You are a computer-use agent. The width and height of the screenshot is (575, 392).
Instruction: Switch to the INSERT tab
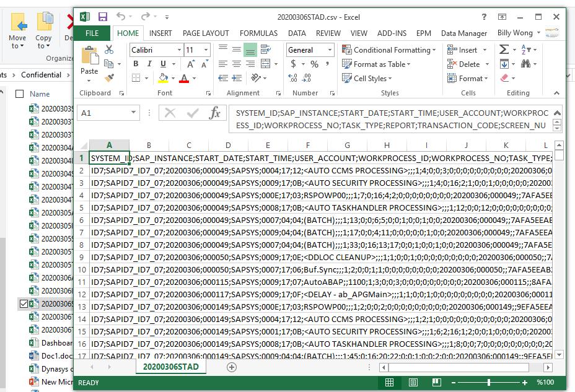click(160, 33)
